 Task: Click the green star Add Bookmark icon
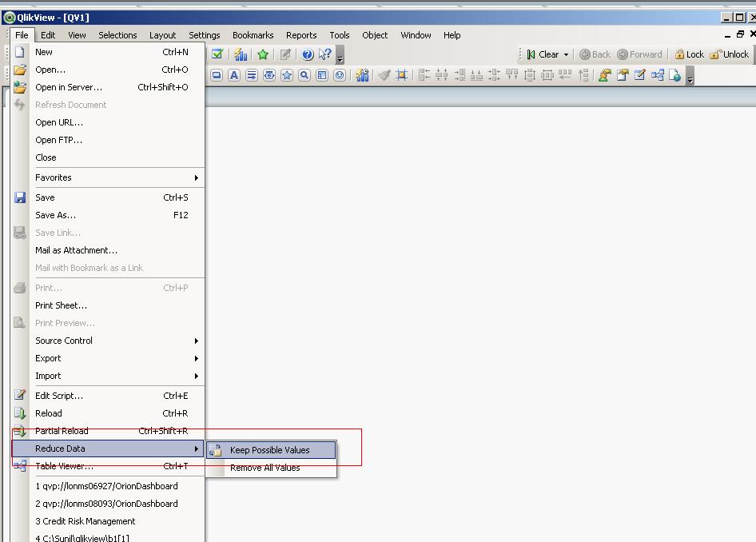point(263,54)
